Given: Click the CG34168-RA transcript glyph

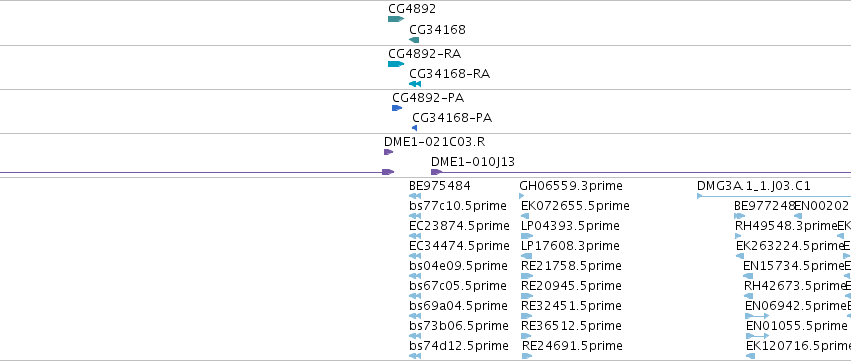Looking at the screenshot, I should pos(415,84).
